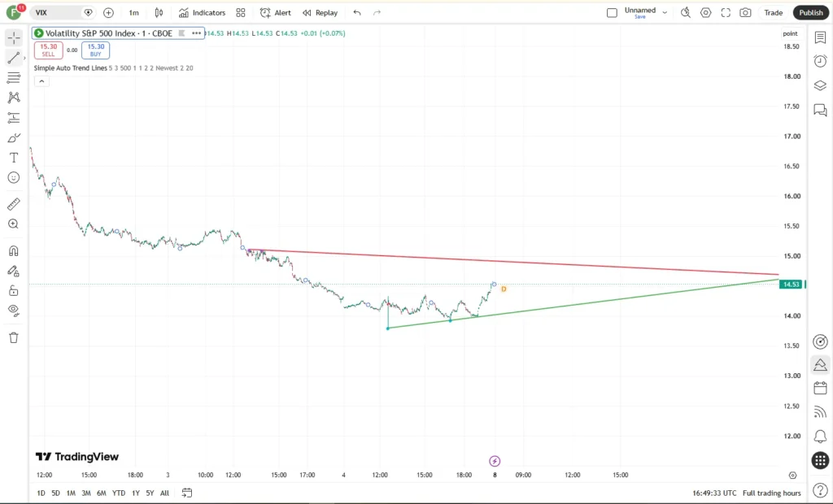833x504 pixels.
Task: Redo the chart action
Action: [377, 13]
